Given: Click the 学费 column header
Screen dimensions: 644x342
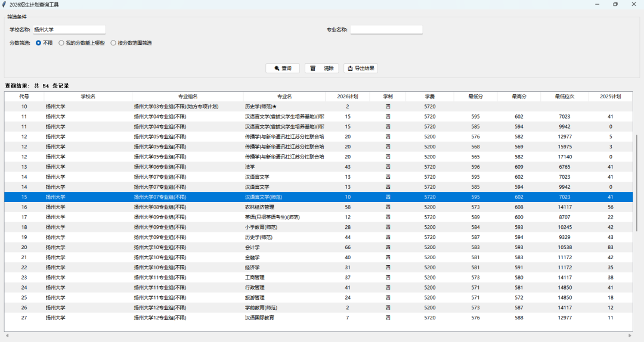Looking at the screenshot, I should 429,97.
